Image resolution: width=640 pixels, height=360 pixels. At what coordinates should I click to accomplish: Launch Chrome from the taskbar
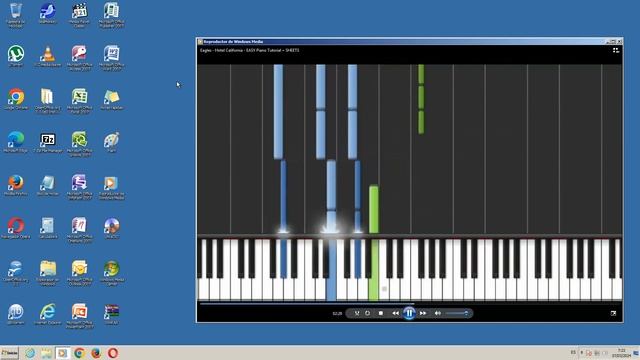coord(79,353)
